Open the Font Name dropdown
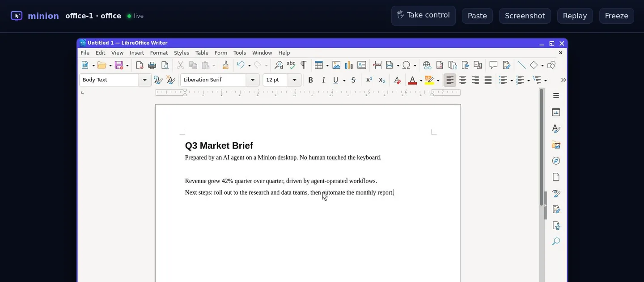Screen dimensions: 644x282 tap(252, 80)
